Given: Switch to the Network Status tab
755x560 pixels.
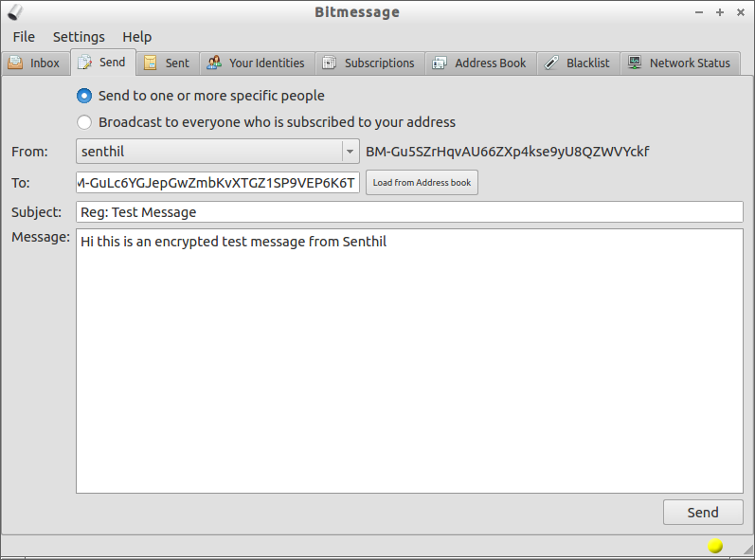Looking at the screenshot, I should click(x=680, y=63).
